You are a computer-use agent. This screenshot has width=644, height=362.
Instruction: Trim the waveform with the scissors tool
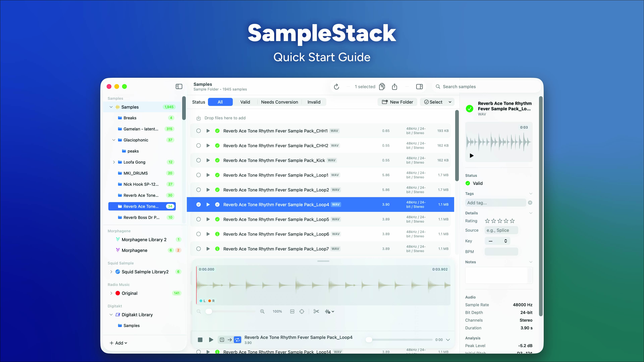tap(316, 312)
